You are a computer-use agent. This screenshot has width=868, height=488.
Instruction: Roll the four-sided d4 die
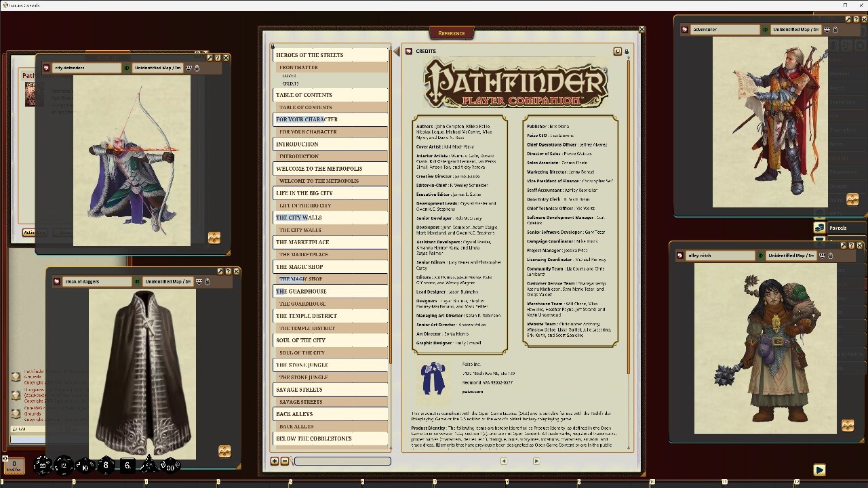(x=149, y=465)
